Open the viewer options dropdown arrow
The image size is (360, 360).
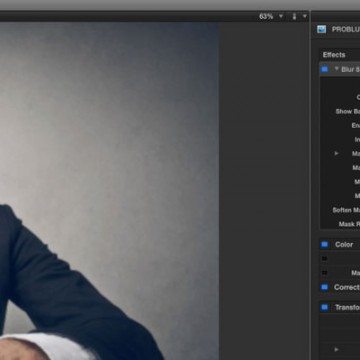click(x=305, y=16)
